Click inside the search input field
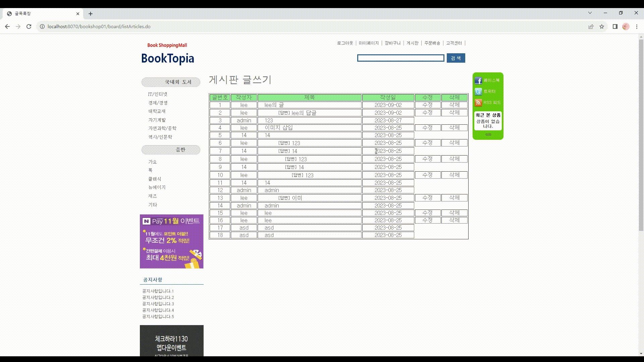The image size is (644, 362). click(400, 58)
